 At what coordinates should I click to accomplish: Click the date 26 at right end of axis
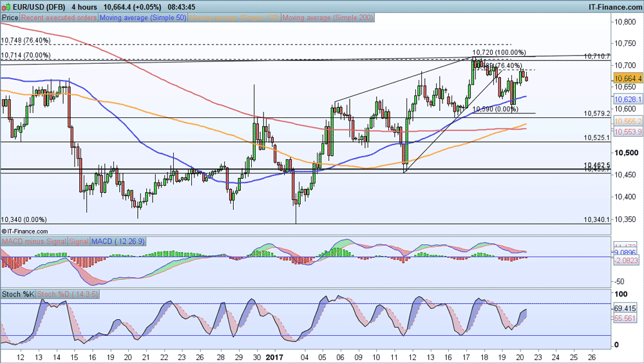(x=592, y=357)
